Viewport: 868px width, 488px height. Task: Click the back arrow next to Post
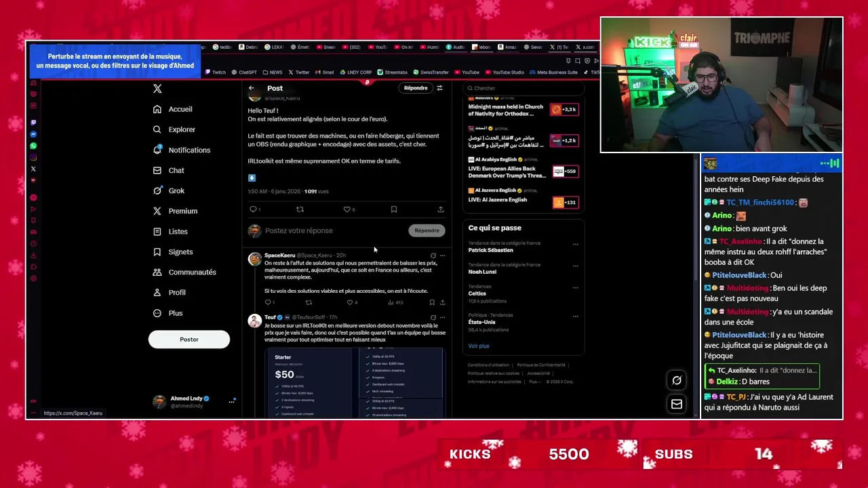click(x=252, y=88)
